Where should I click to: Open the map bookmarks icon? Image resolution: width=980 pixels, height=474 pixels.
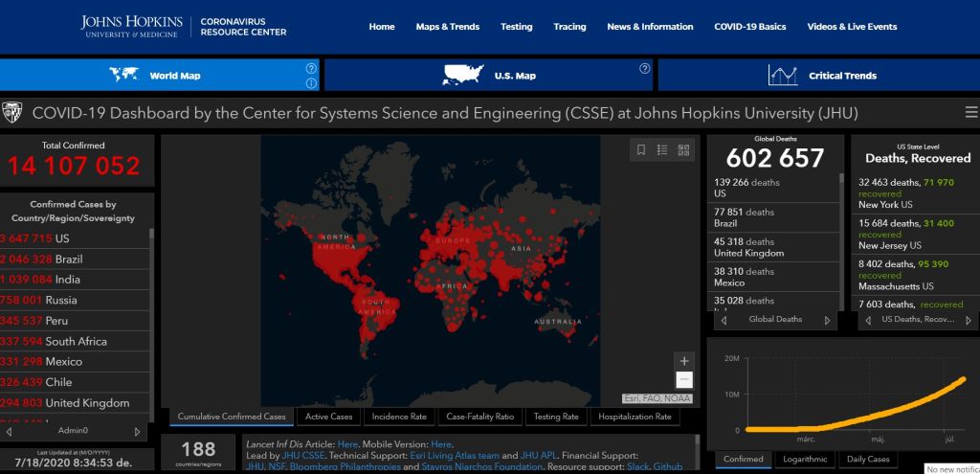click(640, 150)
